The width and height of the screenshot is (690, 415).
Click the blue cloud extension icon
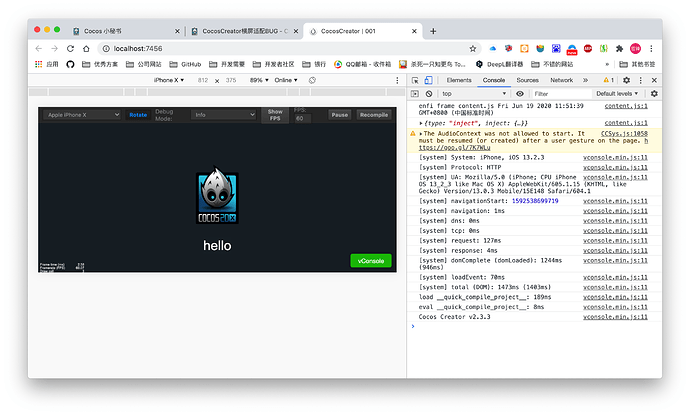(492, 48)
